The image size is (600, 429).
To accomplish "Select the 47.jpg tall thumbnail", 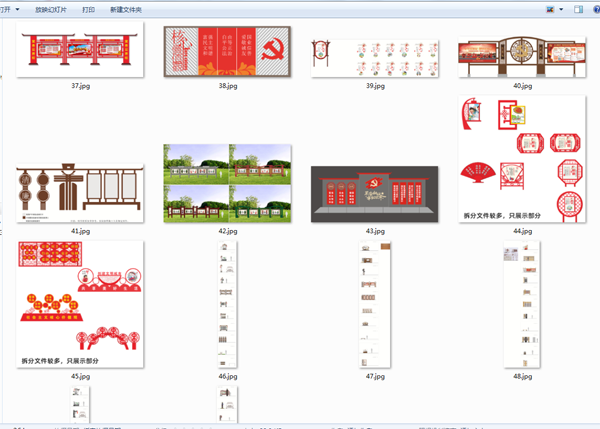I will click(374, 304).
